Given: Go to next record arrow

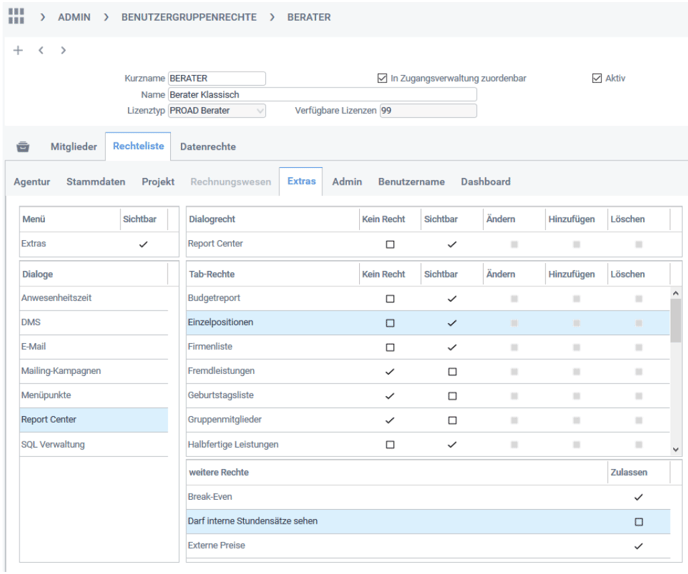Looking at the screenshot, I should click(63, 50).
